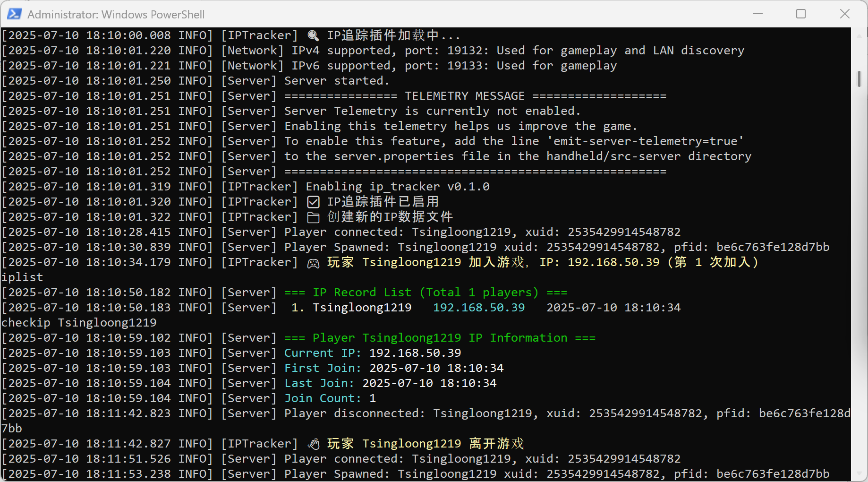This screenshot has width=868, height=482.
Task: Click the PowerShell icon in title bar
Action: (x=14, y=14)
